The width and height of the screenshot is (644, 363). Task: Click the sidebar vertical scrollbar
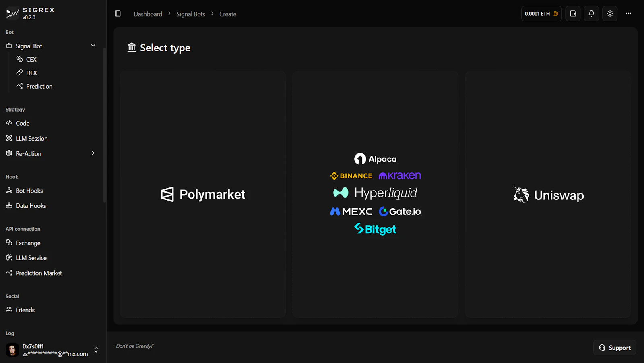[x=105, y=125]
